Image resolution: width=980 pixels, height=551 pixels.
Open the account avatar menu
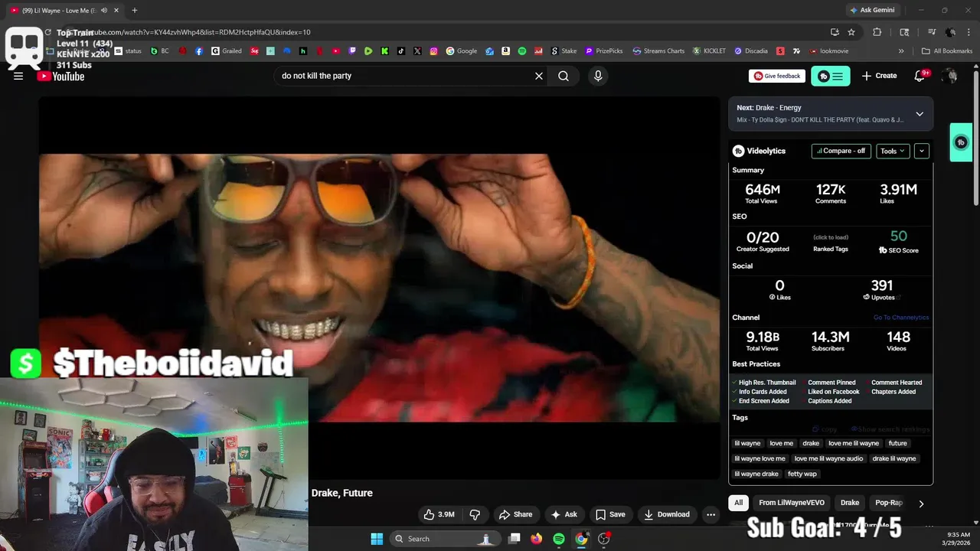[950, 76]
